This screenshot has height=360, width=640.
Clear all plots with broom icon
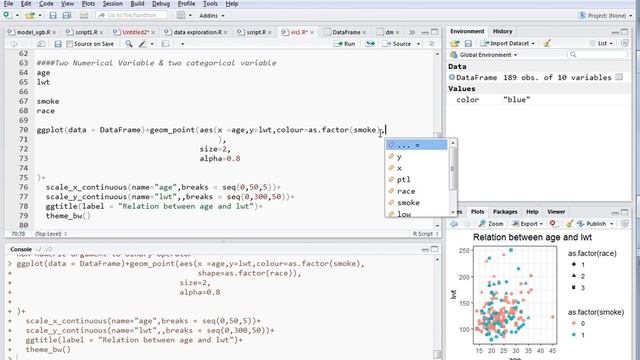click(569, 223)
